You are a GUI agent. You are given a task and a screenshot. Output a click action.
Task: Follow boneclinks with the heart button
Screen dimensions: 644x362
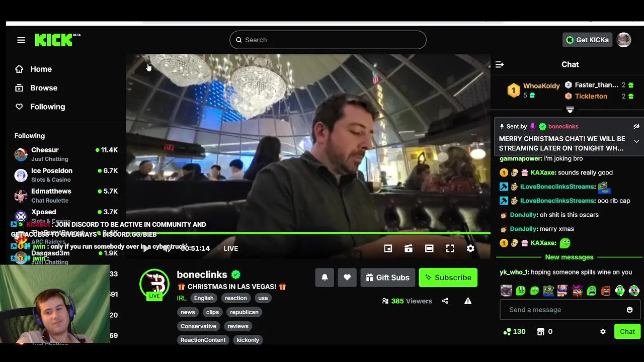coord(347,278)
